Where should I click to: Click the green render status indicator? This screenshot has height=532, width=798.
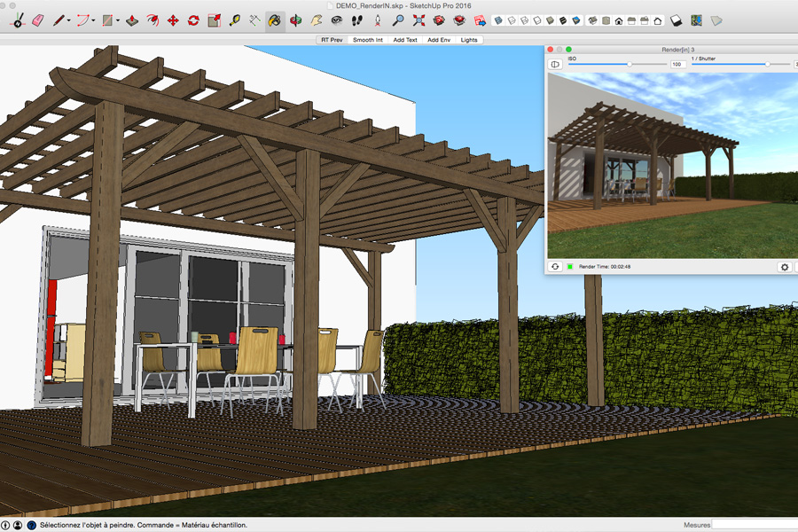pos(570,266)
